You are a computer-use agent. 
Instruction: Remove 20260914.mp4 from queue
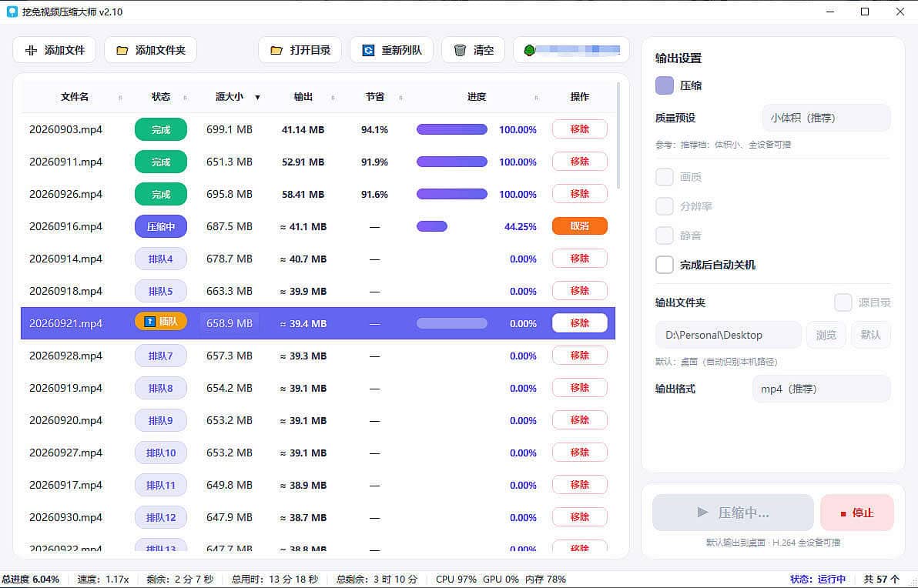580,258
